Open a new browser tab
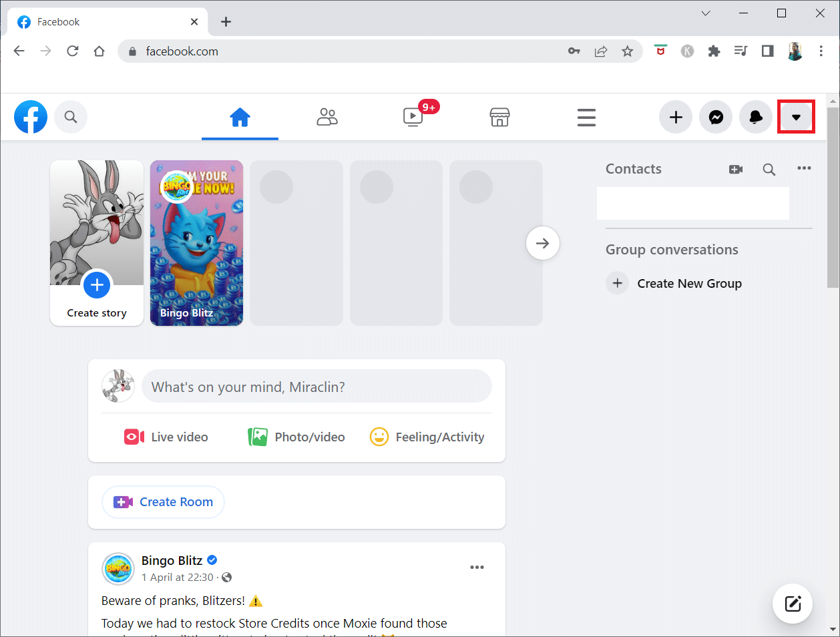The width and height of the screenshot is (840, 637). (226, 21)
